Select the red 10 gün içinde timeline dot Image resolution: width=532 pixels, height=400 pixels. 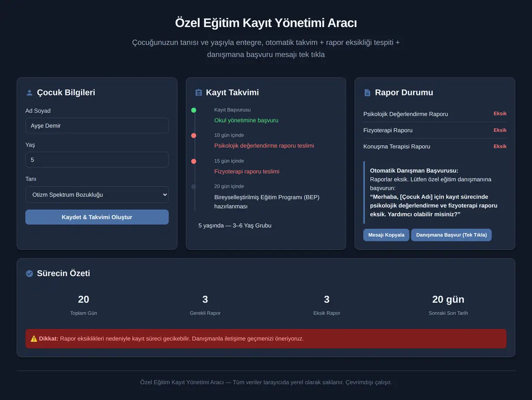194,136
